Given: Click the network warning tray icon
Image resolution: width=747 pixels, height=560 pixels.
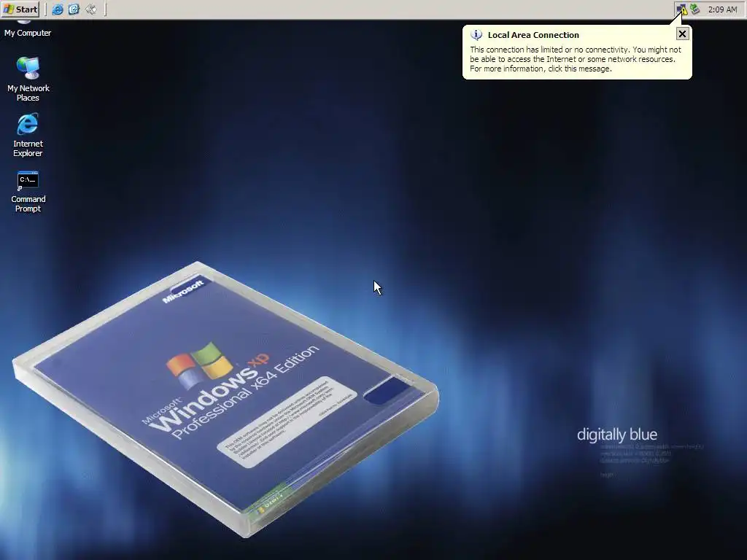Looking at the screenshot, I should click(x=682, y=9).
